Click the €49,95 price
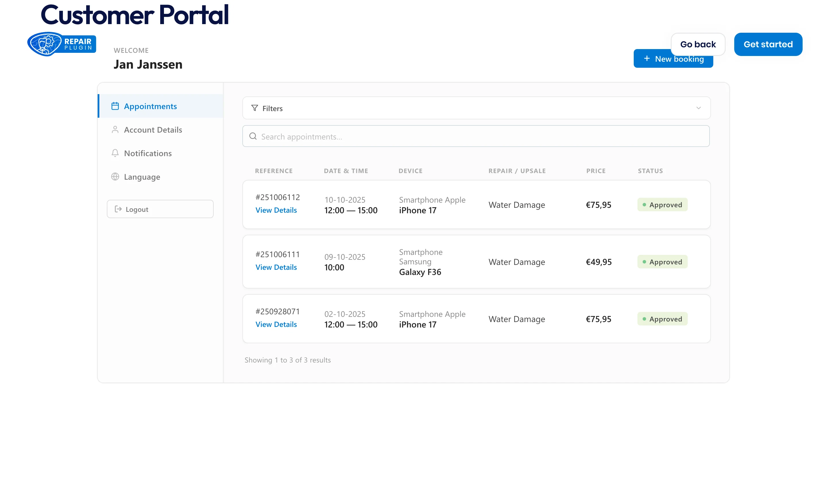This screenshot has height=504, width=827. pos(599,262)
